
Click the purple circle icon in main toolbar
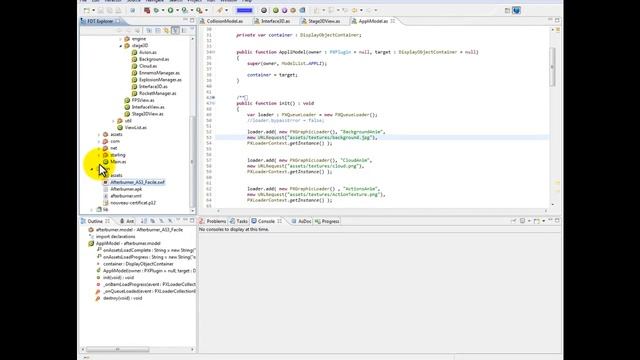click(x=284, y=10)
